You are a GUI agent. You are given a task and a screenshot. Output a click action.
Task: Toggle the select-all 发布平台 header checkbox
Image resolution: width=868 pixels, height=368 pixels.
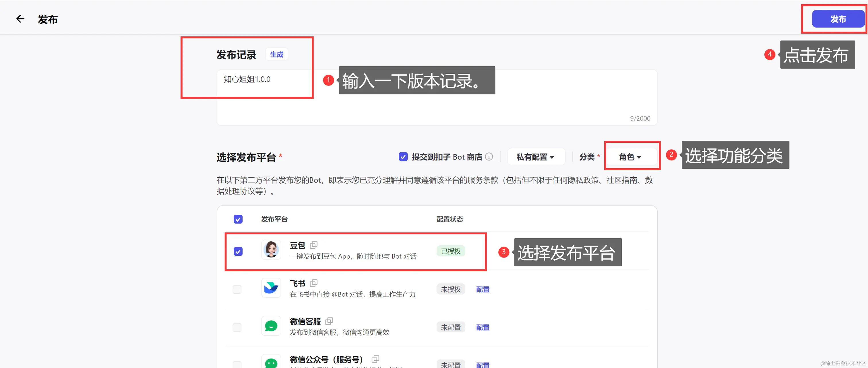pyautogui.click(x=238, y=219)
